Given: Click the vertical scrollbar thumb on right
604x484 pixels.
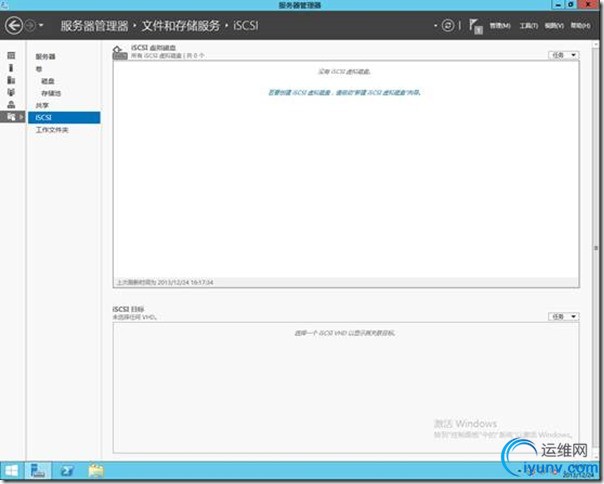Looking at the screenshot, I should 596,248.
